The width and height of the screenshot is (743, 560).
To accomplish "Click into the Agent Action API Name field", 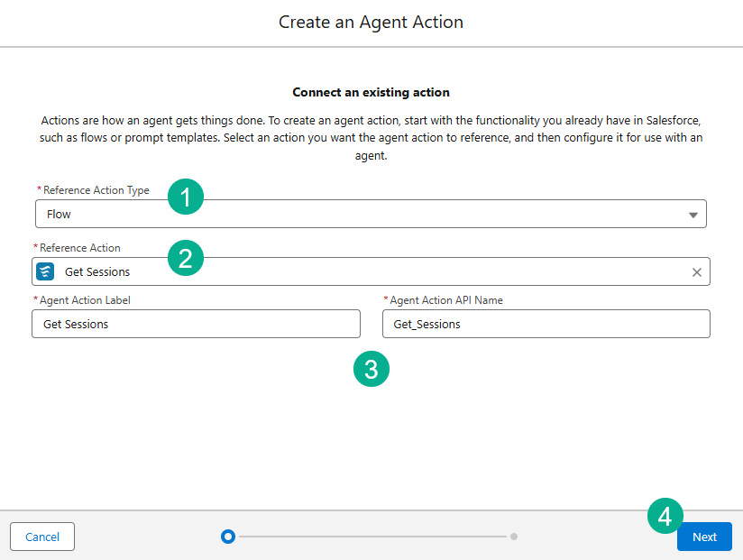I will [546, 324].
